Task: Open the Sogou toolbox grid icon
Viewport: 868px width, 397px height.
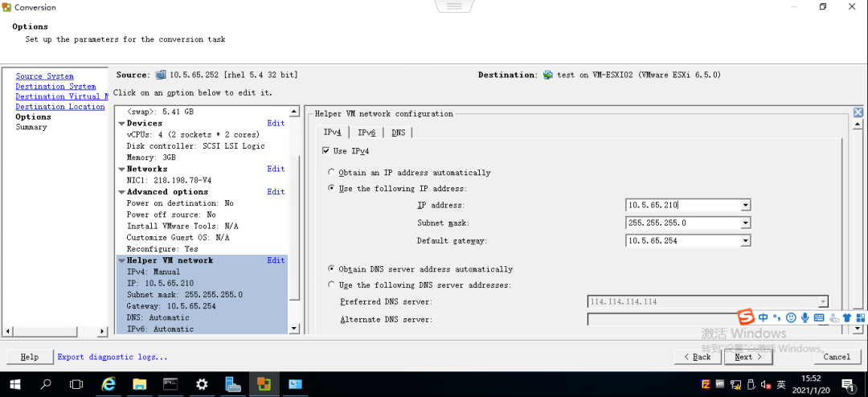Action: 860,317
